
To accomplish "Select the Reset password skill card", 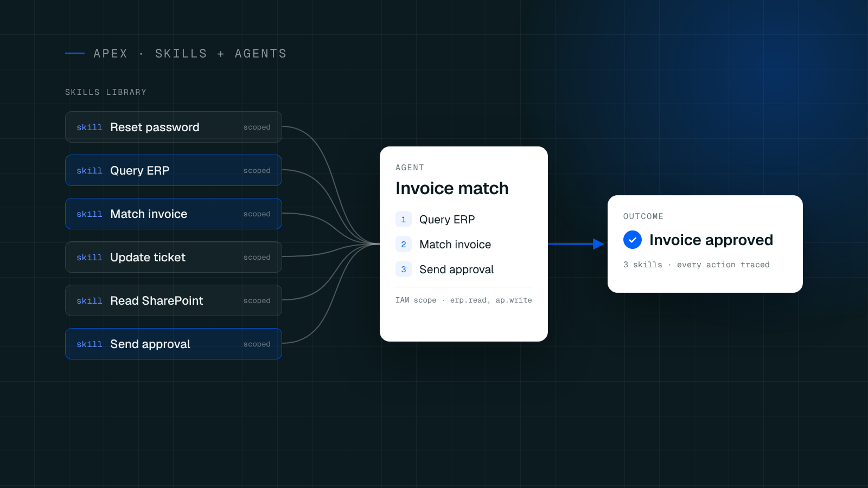I will [174, 127].
